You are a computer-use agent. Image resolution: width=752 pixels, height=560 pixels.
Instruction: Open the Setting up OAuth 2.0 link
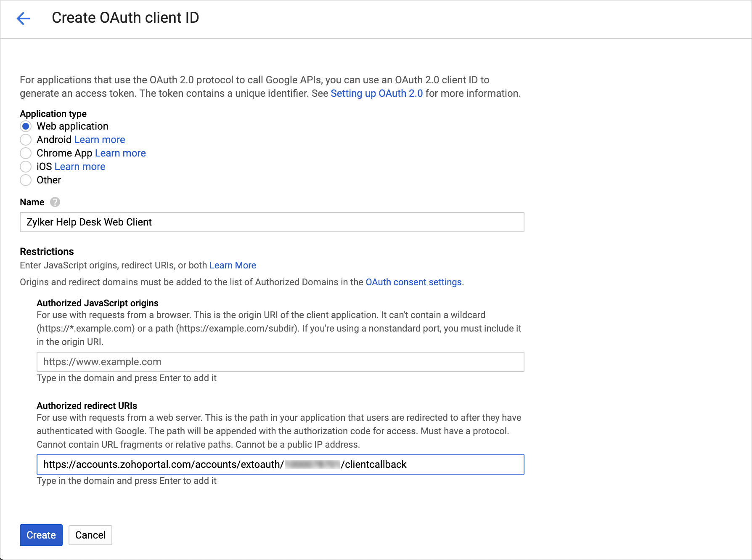coord(376,93)
